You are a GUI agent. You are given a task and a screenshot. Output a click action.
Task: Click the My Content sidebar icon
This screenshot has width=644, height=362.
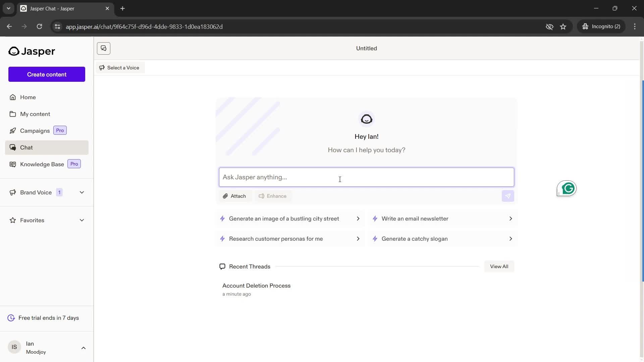12,114
